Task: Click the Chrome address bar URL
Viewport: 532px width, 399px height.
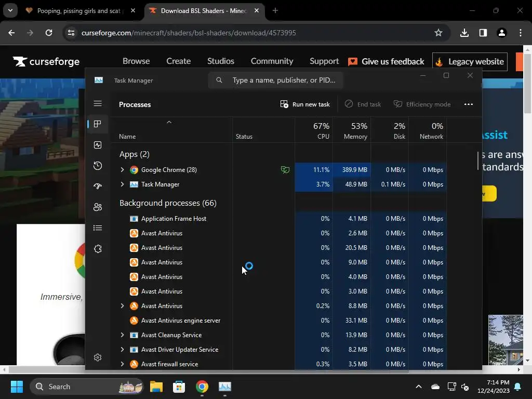Action: [x=189, y=33]
